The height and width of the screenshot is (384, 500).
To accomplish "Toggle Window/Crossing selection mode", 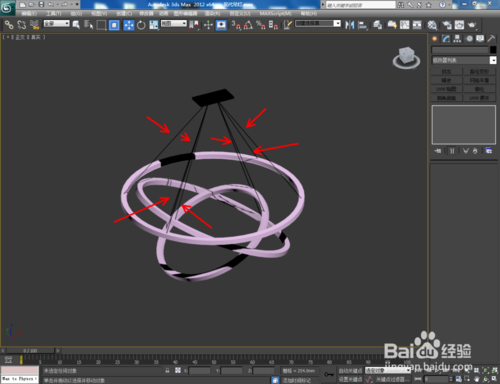I will coord(114,25).
